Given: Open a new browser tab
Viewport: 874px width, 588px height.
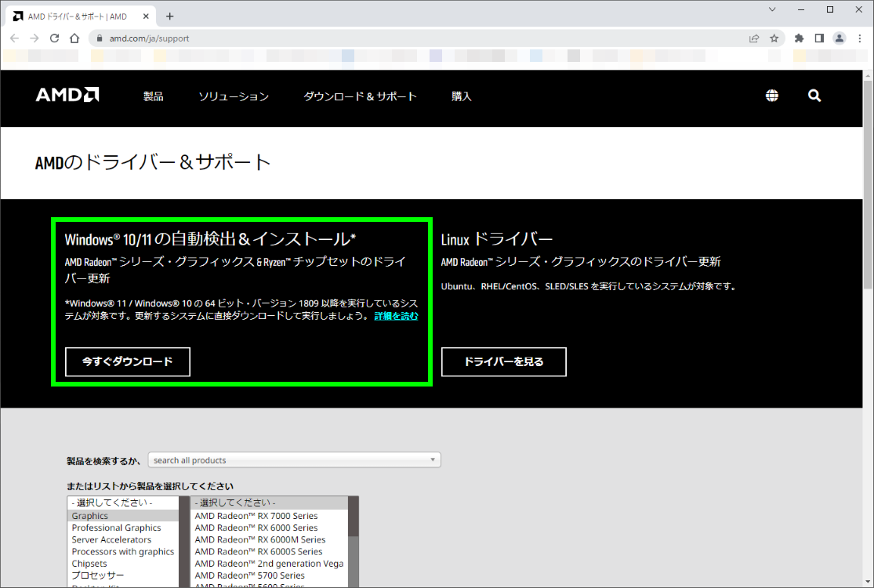Looking at the screenshot, I should click(170, 16).
